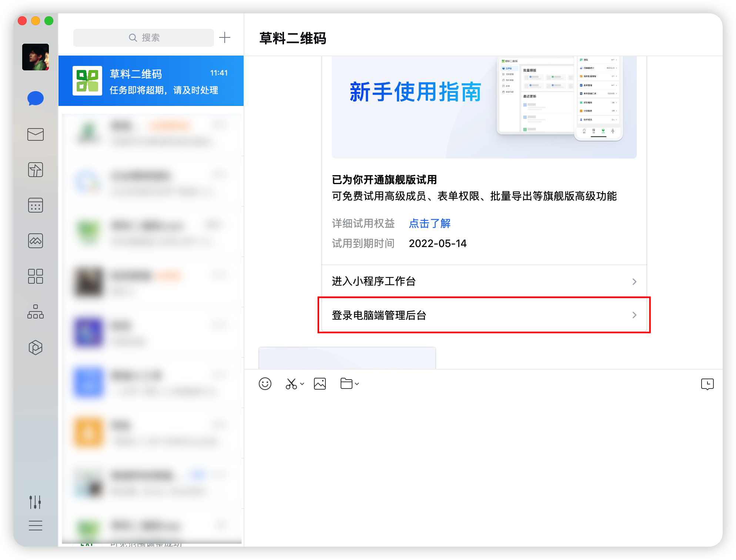Click the scissors screenshot tool
The width and height of the screenshot is (736, 560).
tap(291, 384)
